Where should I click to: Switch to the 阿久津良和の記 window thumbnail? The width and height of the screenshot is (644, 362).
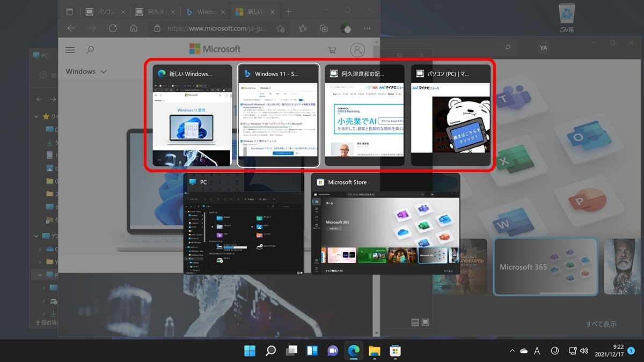[364, 115]
